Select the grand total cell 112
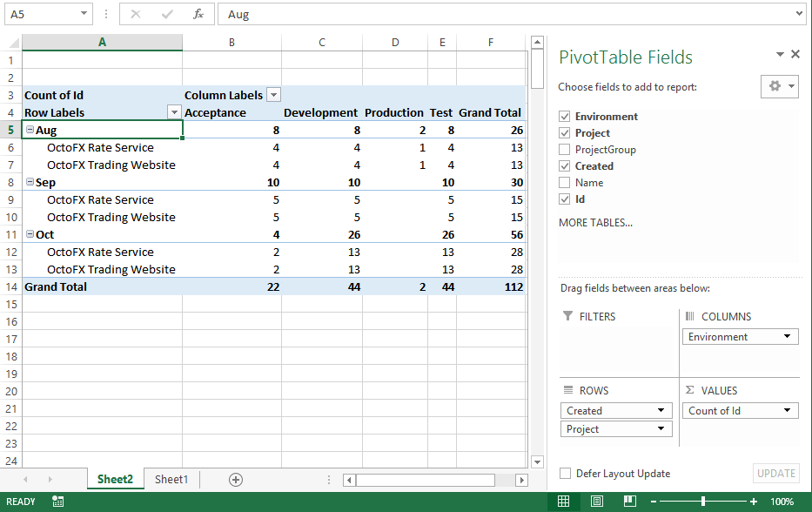 491,286
